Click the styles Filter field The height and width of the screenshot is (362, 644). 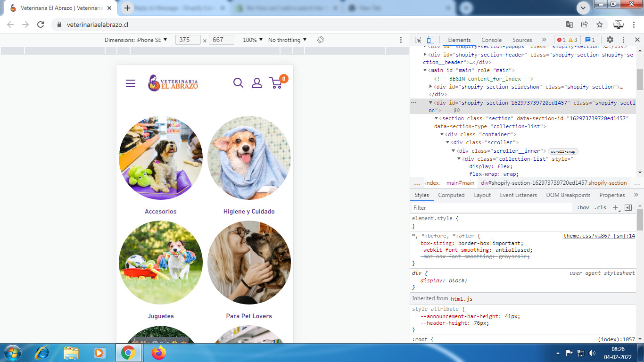coord(491,207)
